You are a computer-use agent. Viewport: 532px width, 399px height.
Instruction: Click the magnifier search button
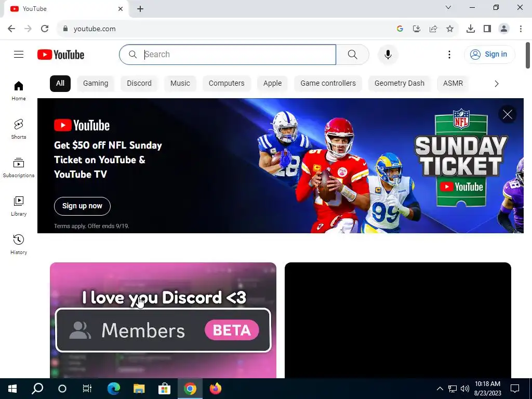(353, 54)
